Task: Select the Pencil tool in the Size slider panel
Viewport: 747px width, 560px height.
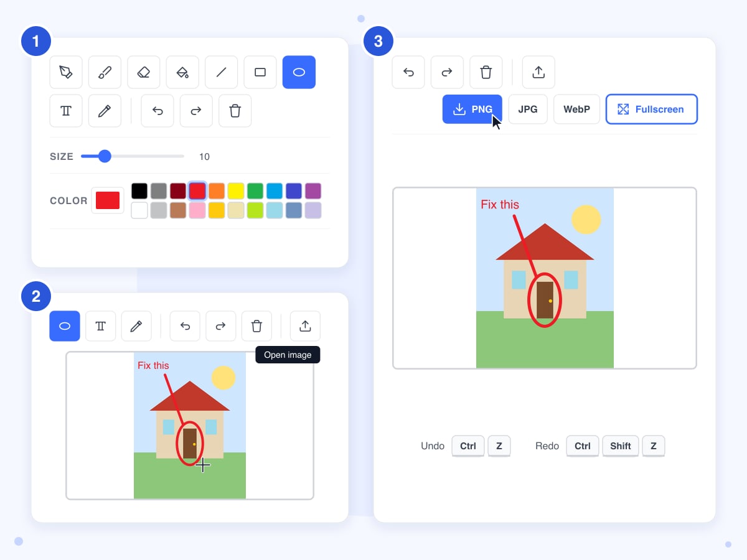Action: [105, 111]
